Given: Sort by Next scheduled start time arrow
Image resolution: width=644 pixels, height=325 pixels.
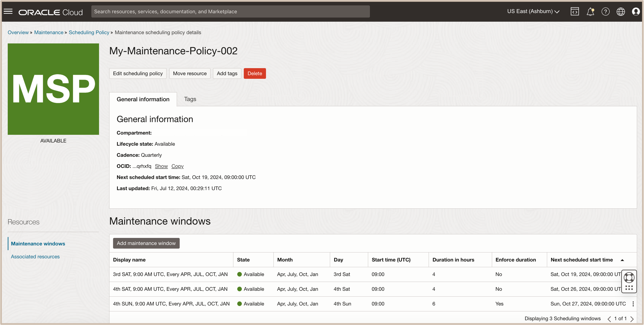Looking at the screenshot, I should [622, 260].
